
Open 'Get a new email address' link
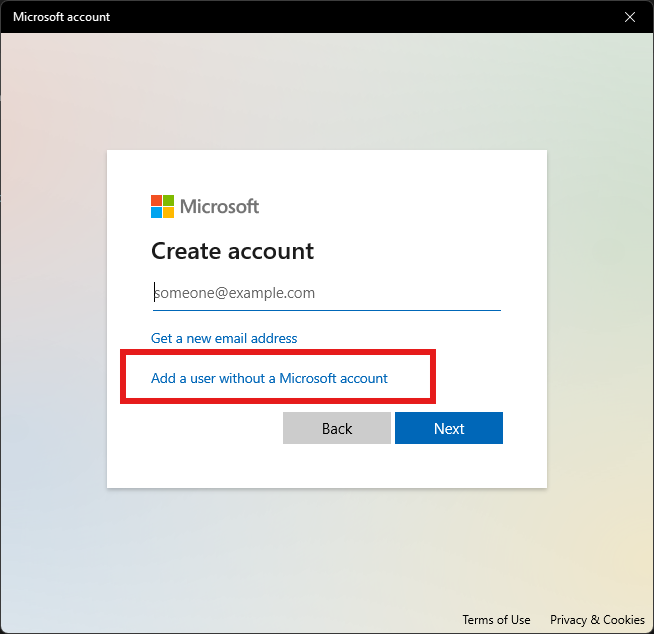(x=224, y=338)
